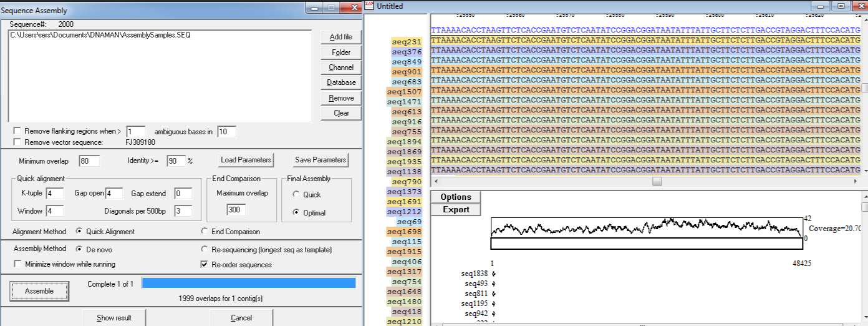Viewport: 868px width, 326px height.
Task: Select seq1212 label in the list
Action: tap(404, 212)
